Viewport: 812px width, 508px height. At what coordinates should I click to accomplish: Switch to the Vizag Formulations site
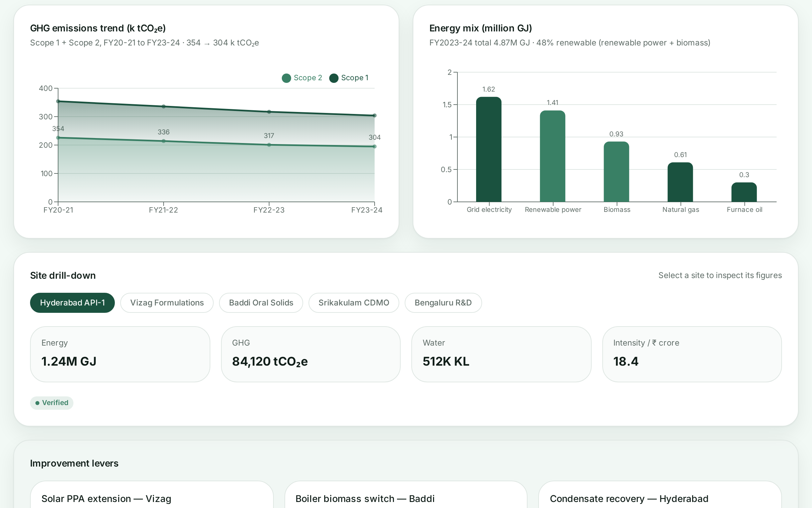167,303
